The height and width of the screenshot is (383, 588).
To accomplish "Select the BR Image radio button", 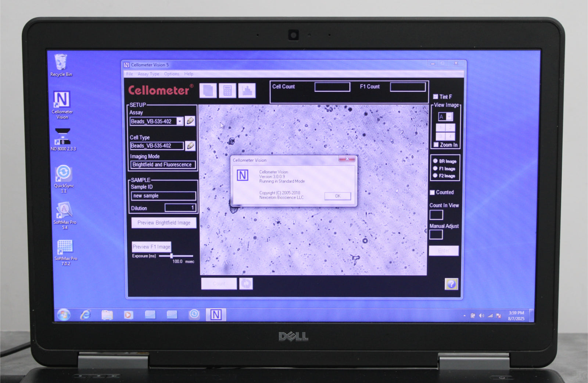I will (435, 161).
